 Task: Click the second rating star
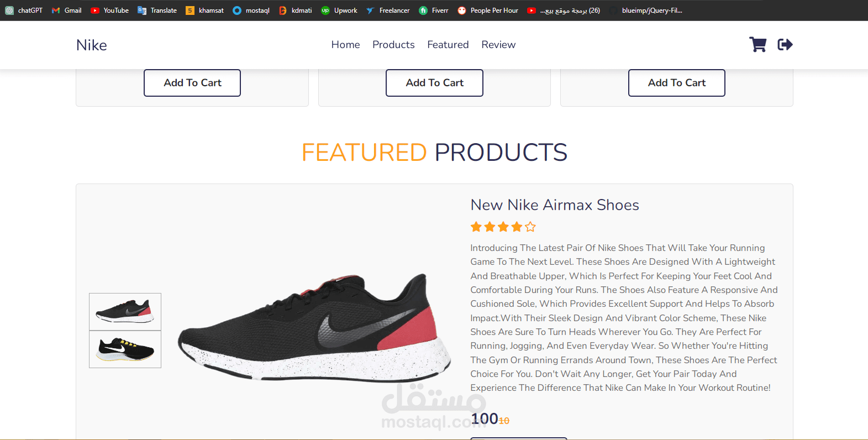point(490,227)
